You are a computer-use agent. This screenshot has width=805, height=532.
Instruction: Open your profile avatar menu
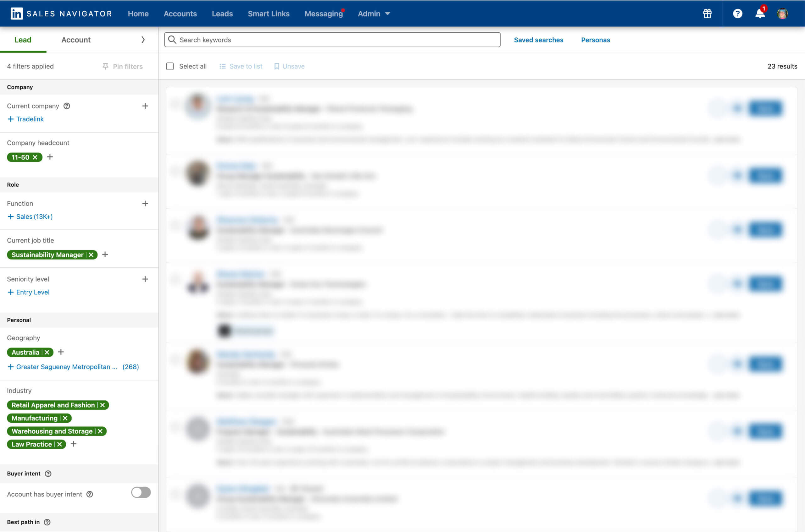tap(783, 14)
